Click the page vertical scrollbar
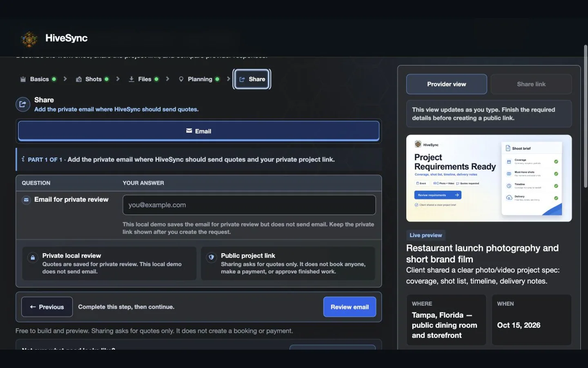This screenshot has height=368, width=588. pos(585,117)
